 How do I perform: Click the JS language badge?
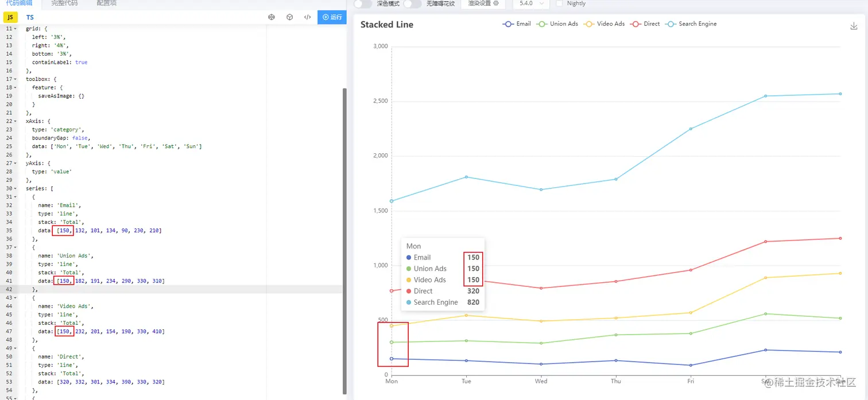tap(10, 17)
